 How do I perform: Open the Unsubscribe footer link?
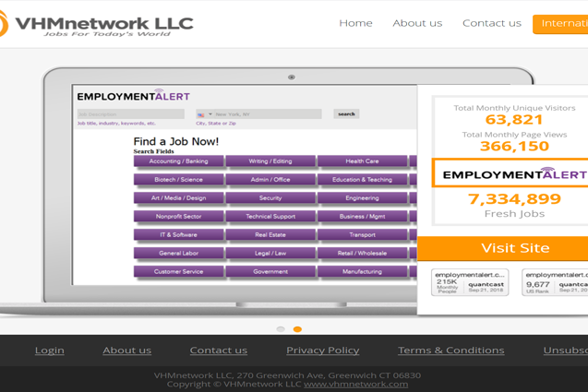(x=566, y=350)
